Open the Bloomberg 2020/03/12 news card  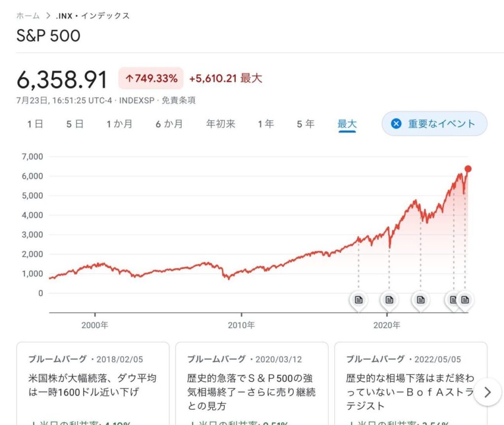tap(252, 383)
